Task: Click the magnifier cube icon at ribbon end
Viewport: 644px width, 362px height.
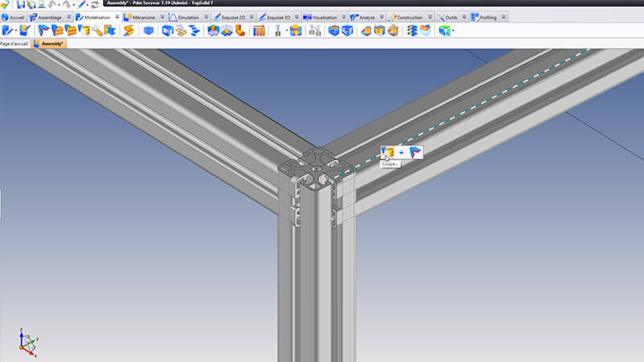Action: (444, 31)
